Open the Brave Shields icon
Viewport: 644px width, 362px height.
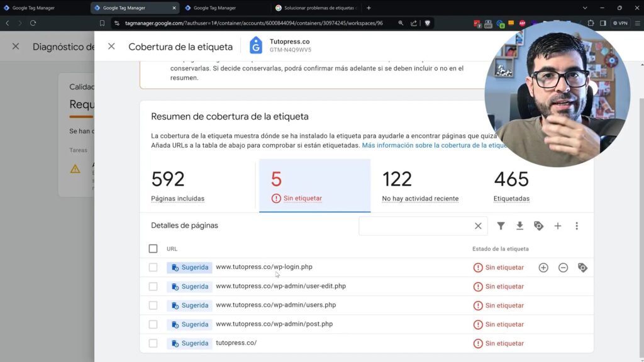(427, 23)
